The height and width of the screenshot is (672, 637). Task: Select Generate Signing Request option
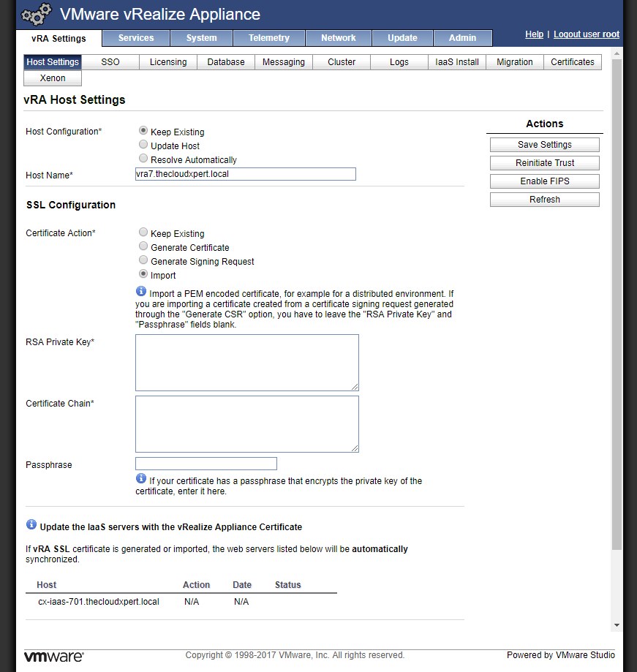point(143,260)
